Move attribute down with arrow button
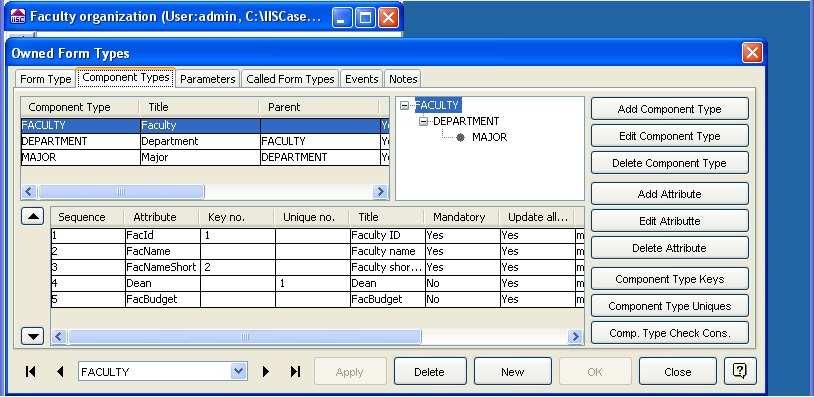Image resolution: width=814 pixels, height=397 pixels. (32, 336)
